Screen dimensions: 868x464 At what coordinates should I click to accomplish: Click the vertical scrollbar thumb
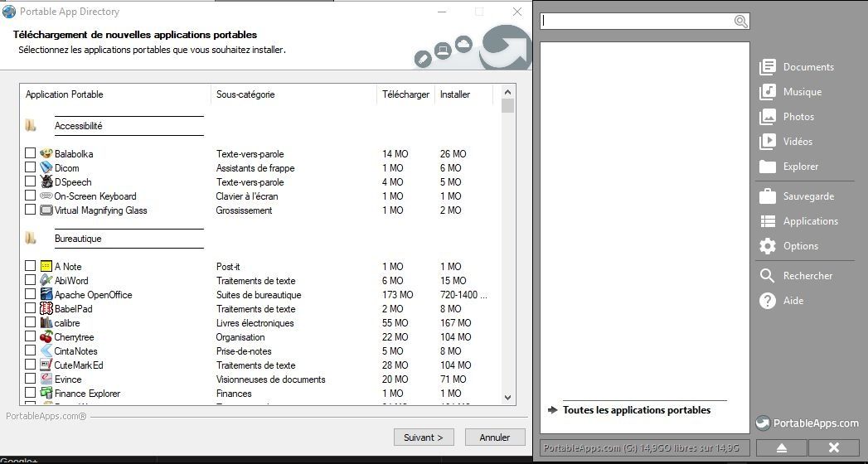coord(507,105)
